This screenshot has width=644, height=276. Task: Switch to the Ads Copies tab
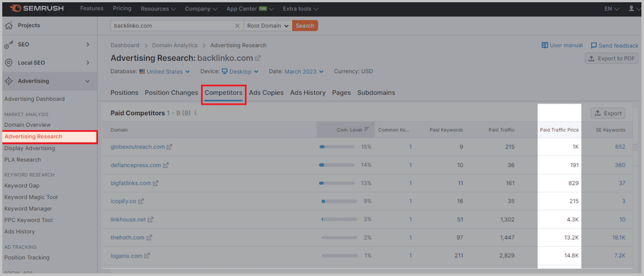click(x=266, y=93)
